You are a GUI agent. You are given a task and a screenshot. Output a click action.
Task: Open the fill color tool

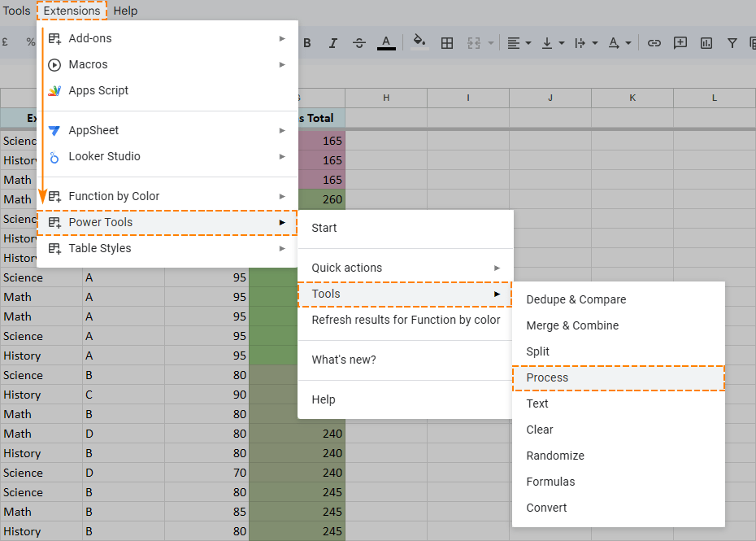pyautogui.click(x=419, y=42)
